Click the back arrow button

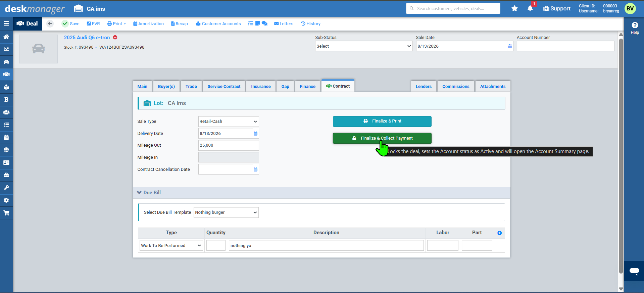(50, 23)
